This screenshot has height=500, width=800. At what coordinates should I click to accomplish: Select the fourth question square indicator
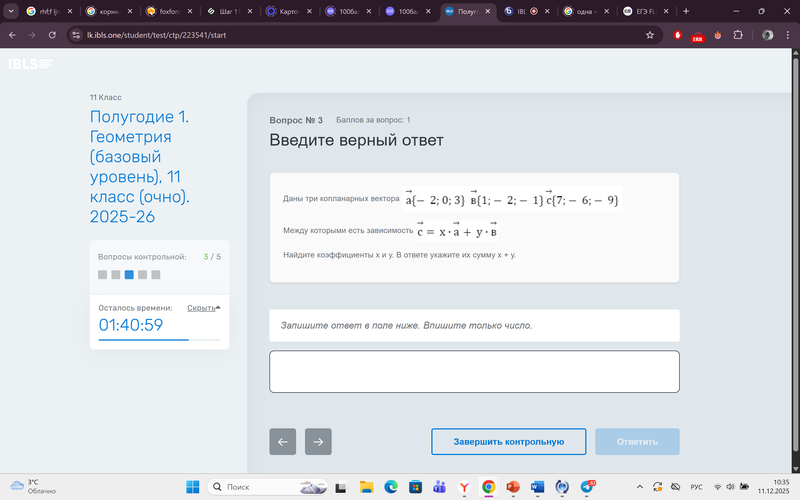(x=142, y=274)
